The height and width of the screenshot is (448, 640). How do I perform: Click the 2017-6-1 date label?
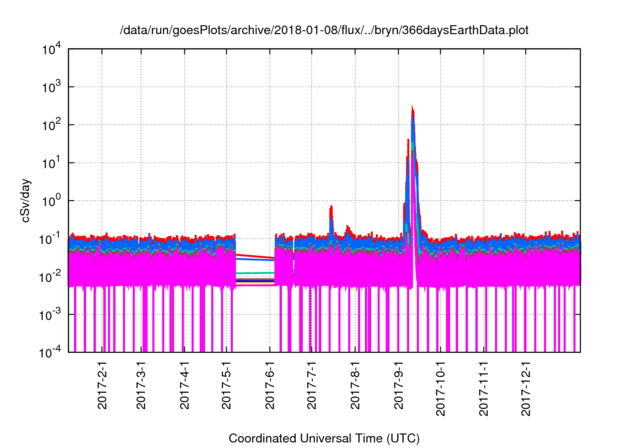point(270,385)
